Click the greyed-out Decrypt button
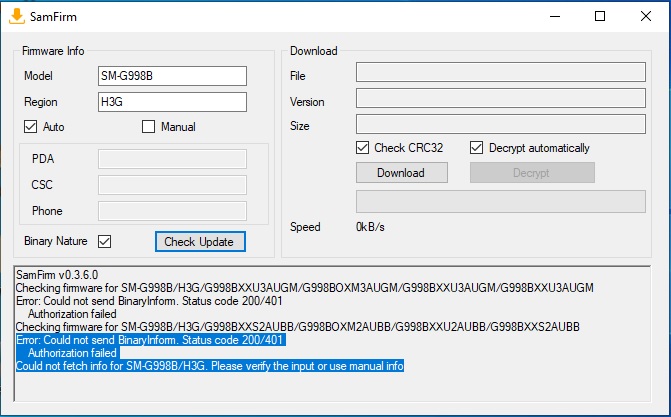The width and height of the screenshot is (671, 417). click(532, 173)
